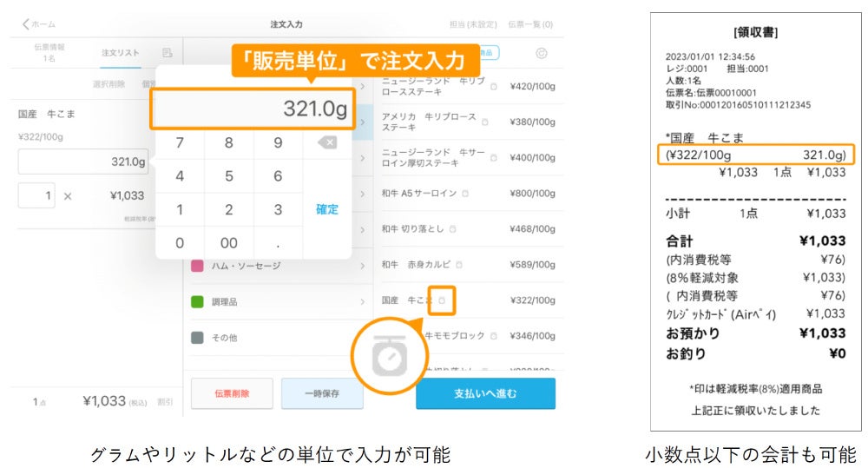
Task: Tap scale icon for ニュージーランド 牛リブロースステーキ
Action: pyautogui.click(x=494, y=87)
